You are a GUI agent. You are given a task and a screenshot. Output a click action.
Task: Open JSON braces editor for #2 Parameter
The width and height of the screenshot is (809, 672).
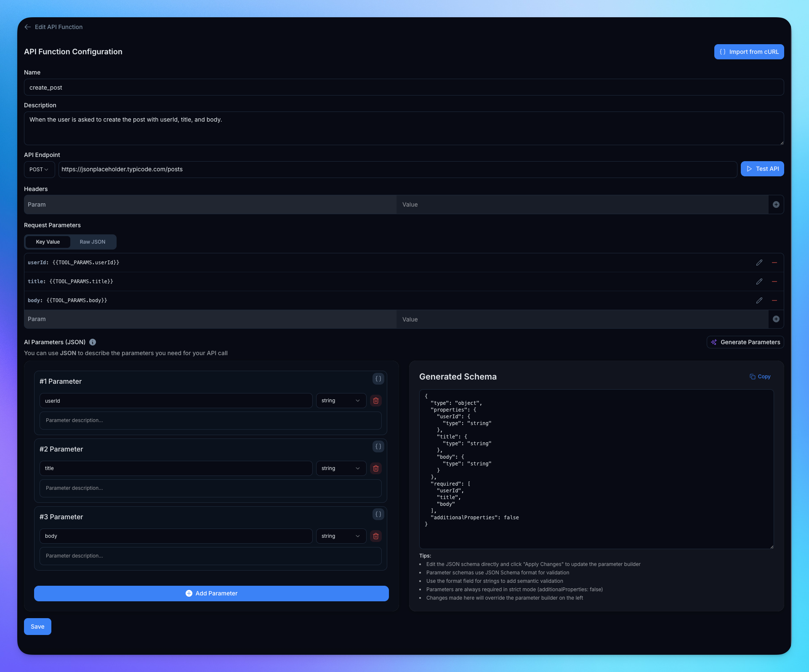tap(378, 446)
